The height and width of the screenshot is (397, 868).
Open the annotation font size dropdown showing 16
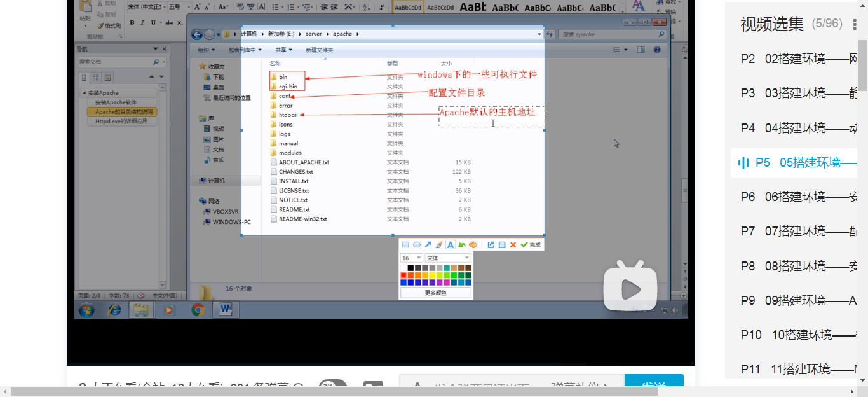coord(411,258)
